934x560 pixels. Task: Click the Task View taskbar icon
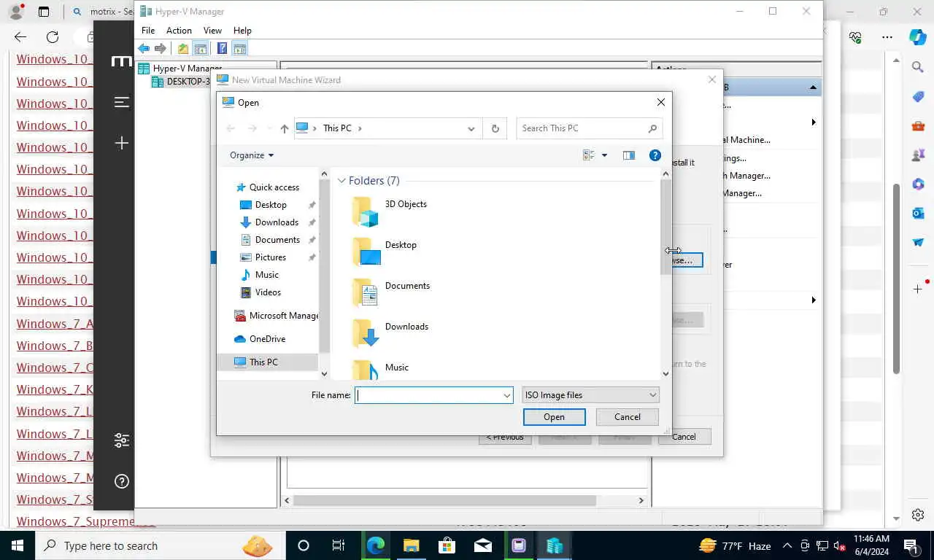[339, 545]
